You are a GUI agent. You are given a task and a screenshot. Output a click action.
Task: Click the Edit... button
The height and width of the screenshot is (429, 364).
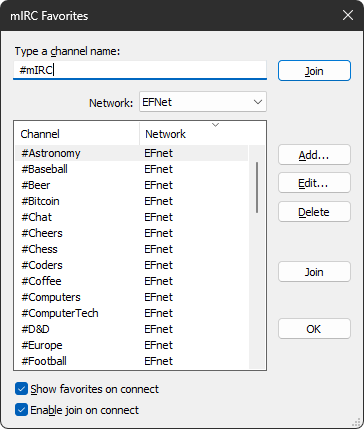[x=314, y=183]
